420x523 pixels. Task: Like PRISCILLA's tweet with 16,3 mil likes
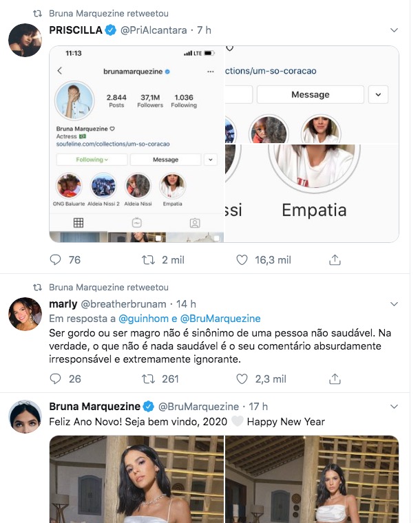(242, 259)
